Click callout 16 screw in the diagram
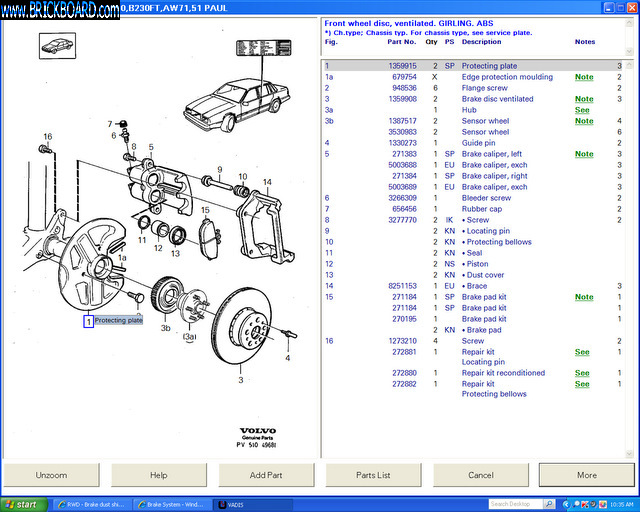This screenshot has width=640, height=512. point(47,136)
